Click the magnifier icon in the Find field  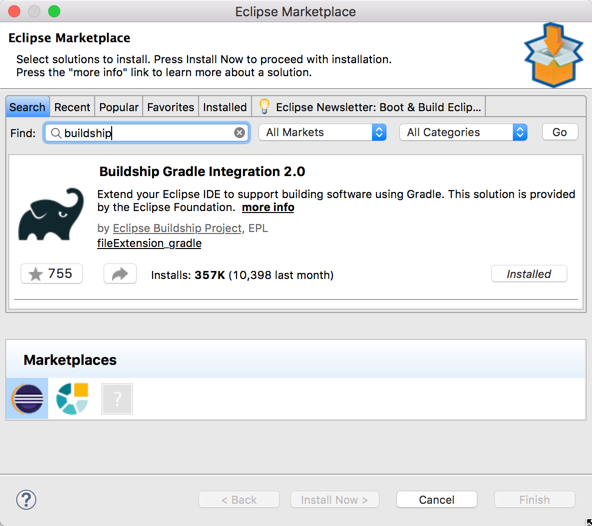pos(56,133)
